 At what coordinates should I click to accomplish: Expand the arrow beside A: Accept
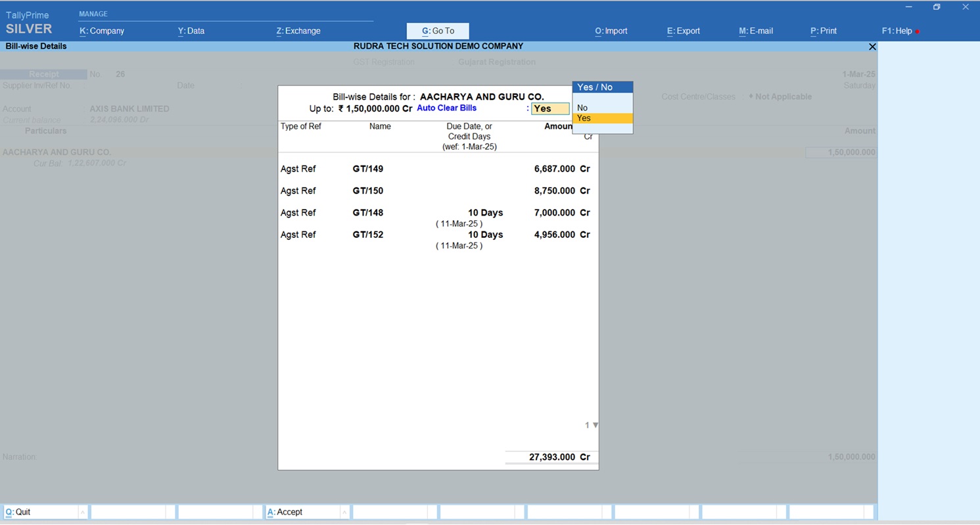pyautogui.click(x=344, y=512)
